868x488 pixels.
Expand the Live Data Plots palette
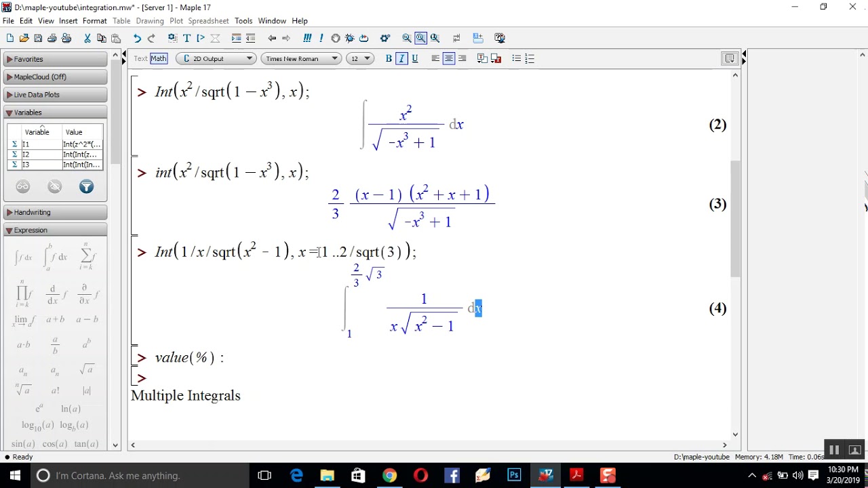click(x=55, y=95)
